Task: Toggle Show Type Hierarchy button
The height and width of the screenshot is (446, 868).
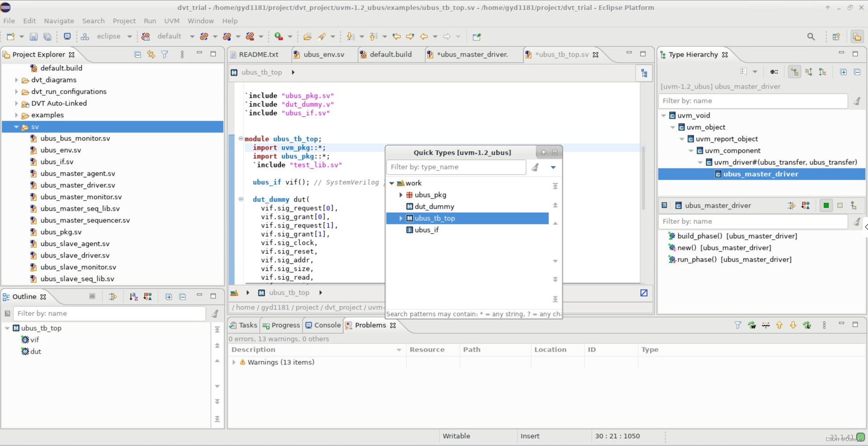Action: (x=794, y=72)
